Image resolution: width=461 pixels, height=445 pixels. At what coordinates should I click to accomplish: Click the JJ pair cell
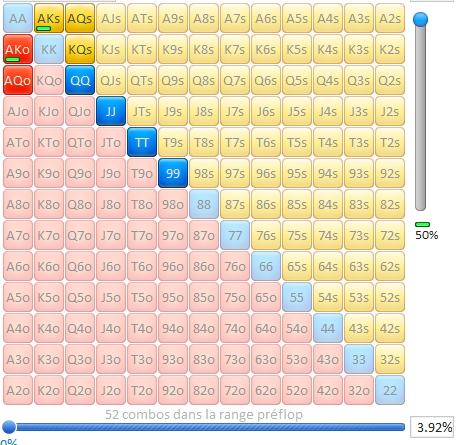click(x=111, y=111)
